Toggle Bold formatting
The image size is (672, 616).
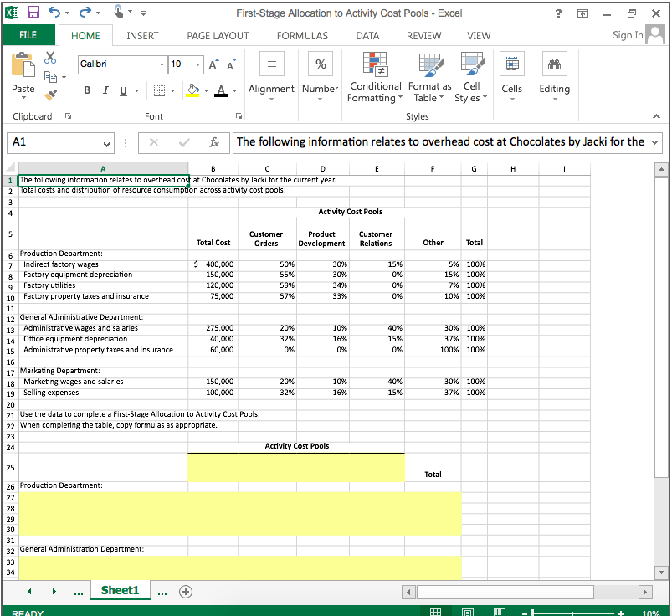point(87,90)
